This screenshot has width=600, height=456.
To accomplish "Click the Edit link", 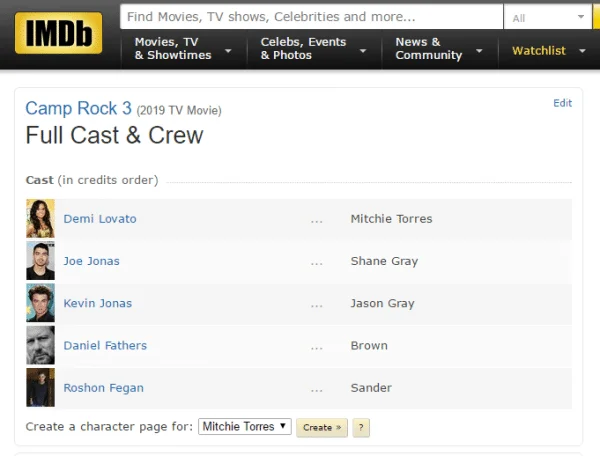I will click(x=562, y=103).
